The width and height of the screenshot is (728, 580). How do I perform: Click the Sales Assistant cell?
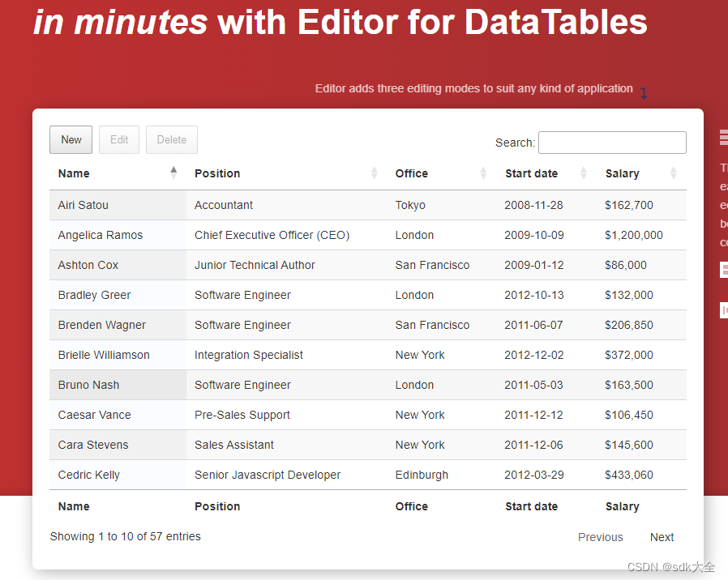[x=286, y=445]
